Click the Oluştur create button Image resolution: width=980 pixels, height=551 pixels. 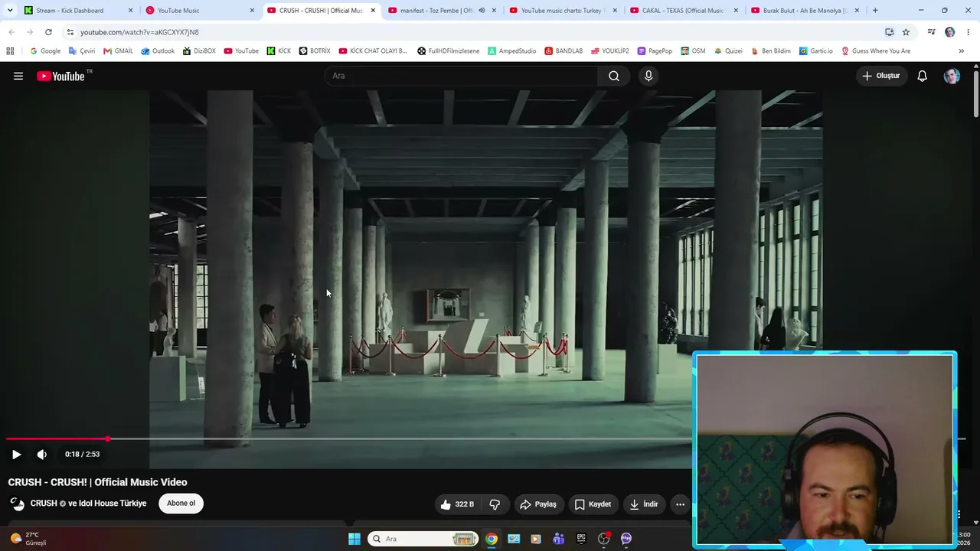coord(881,76)
